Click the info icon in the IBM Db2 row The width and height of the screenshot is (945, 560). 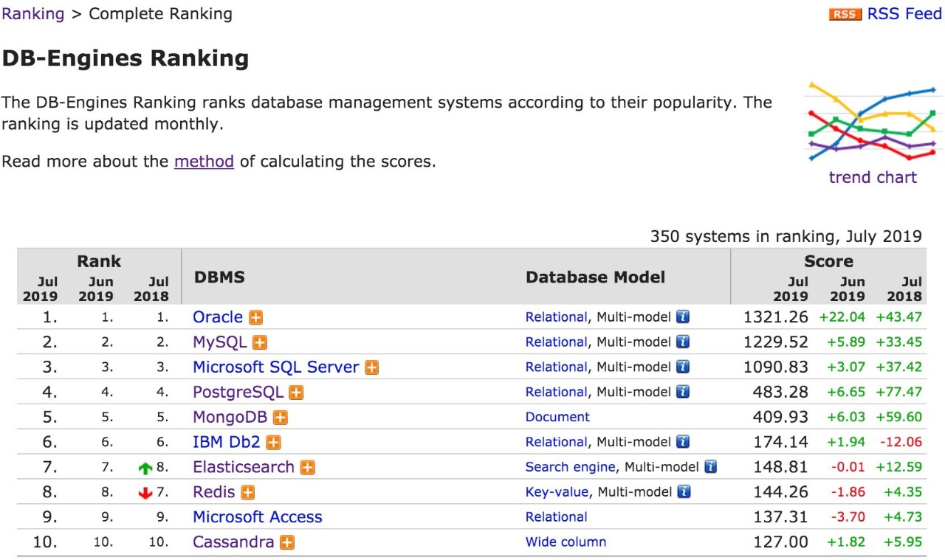683,442
